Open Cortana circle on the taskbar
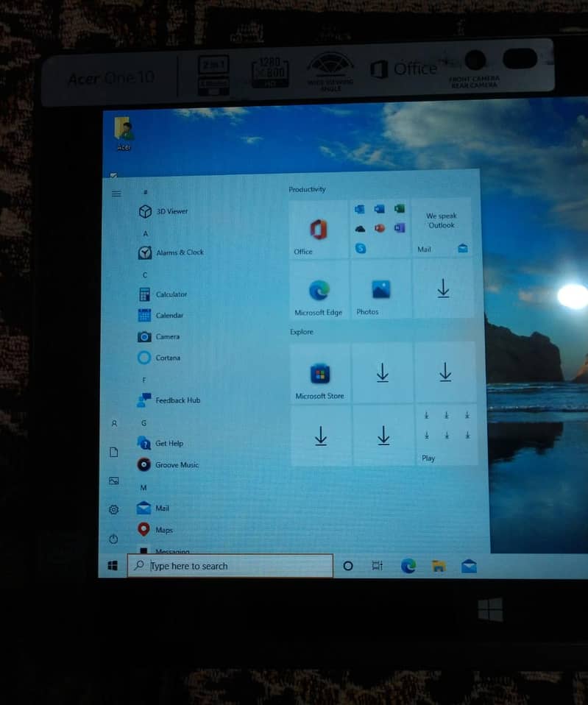Image resolution: width=588 pixels, height=705 pixels. [x=348, y=566]
